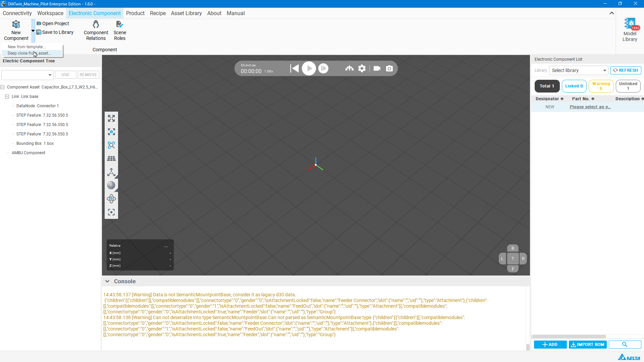
Task: Open the Product tab
Action: pos(135,13)
